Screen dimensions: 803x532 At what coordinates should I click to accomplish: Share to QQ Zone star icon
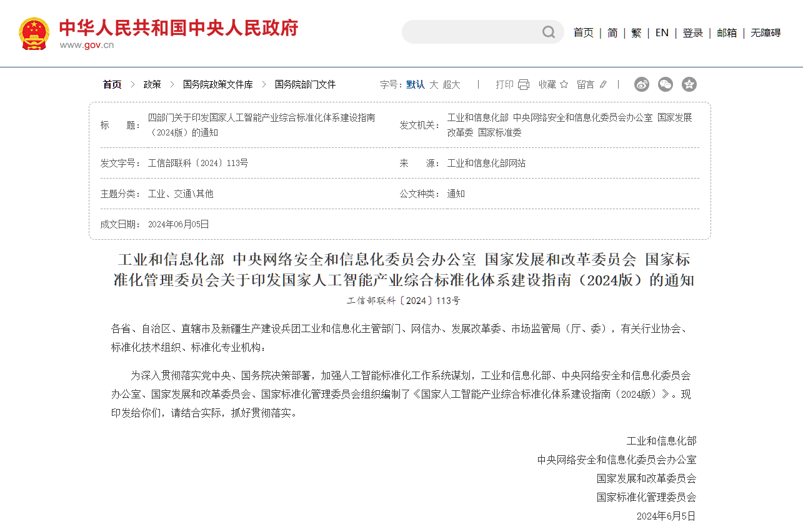pyautogui.click(x=689, y=84)
